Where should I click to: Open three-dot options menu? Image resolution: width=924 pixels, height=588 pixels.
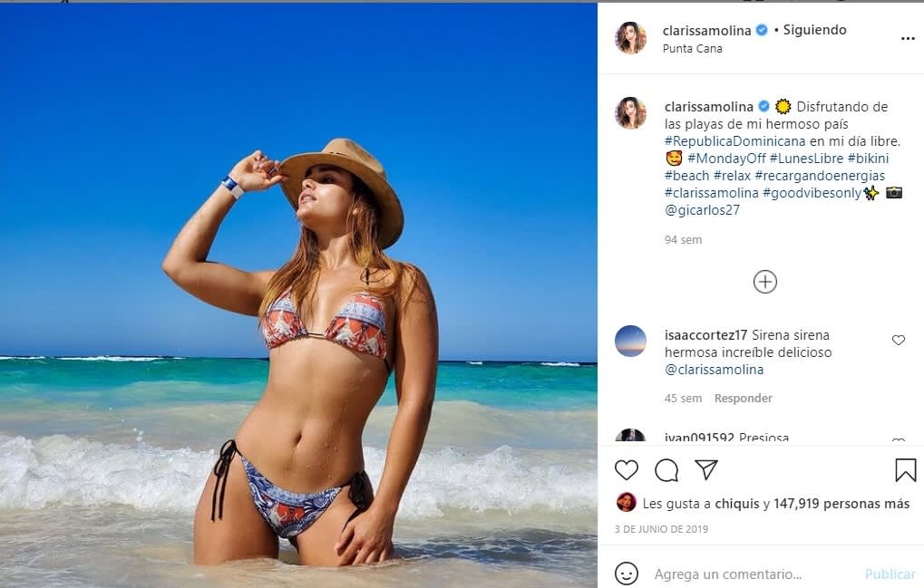click(908, 39)
